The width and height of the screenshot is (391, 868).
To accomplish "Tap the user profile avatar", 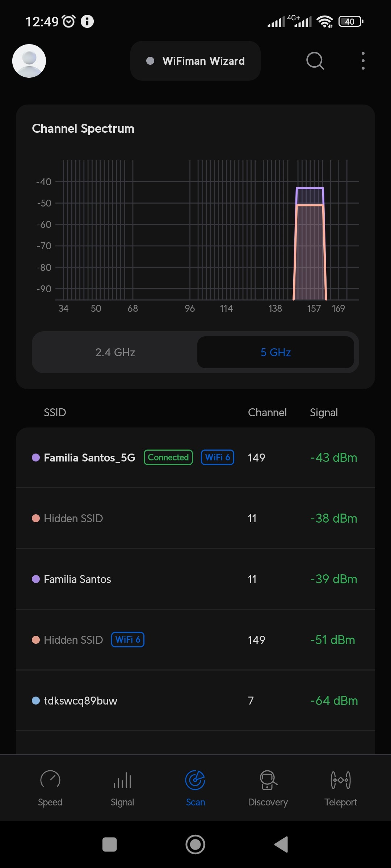I will [29, 61].
